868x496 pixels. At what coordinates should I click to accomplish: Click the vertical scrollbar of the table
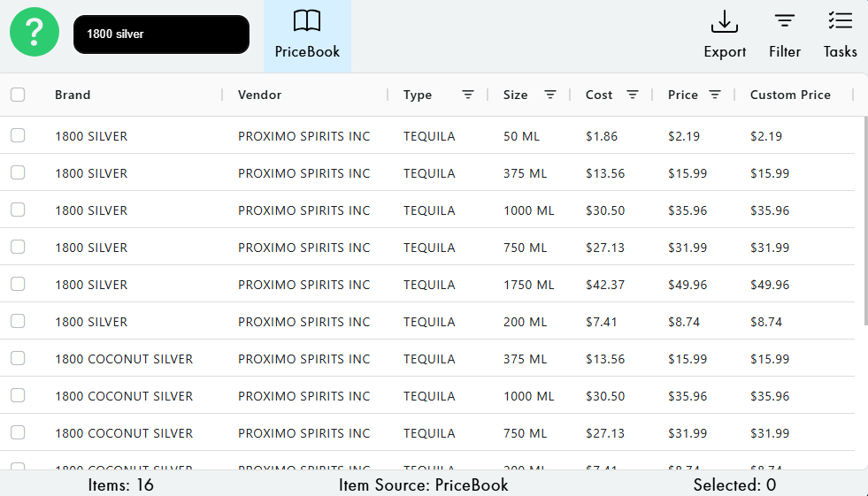864,221
